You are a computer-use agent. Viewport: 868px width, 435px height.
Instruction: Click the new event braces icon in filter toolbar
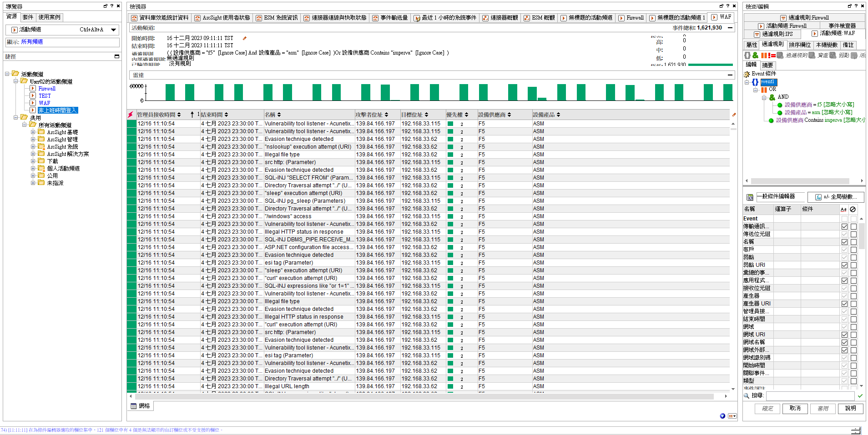click(x=747, y=55)
